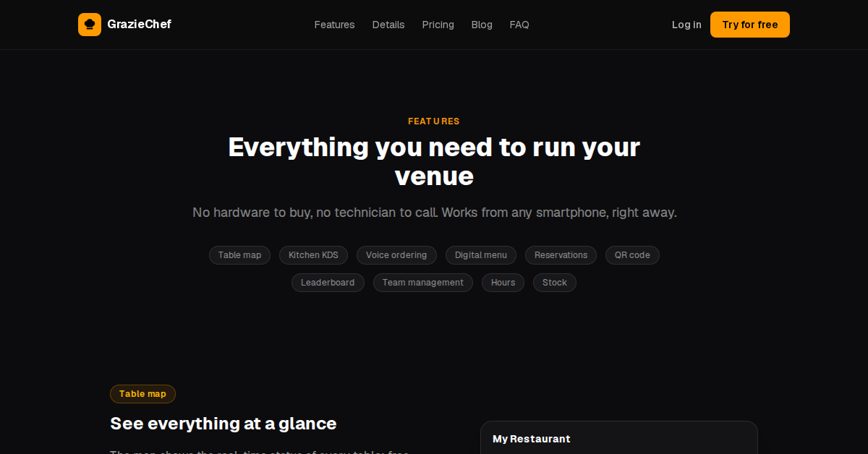Viewport: 868px width, 454px height.
Task: Choose the Team management feature pill
Action: [x=423, y=283]
